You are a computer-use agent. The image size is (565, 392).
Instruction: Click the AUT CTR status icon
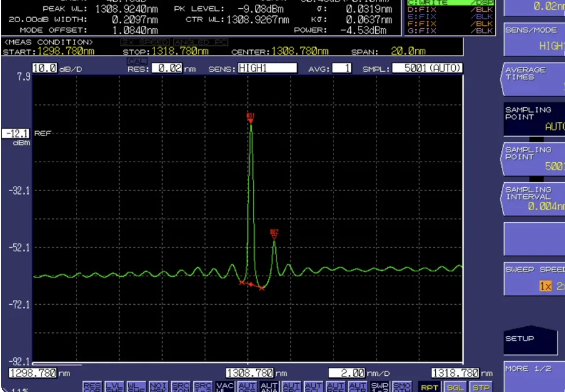click(358, 386)
